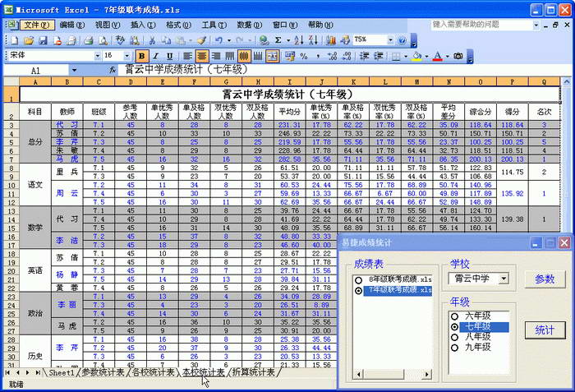This screenshot has height=392, width=575.
Task: Click the Decrease Decimal icon
Action: coord(347,56)
